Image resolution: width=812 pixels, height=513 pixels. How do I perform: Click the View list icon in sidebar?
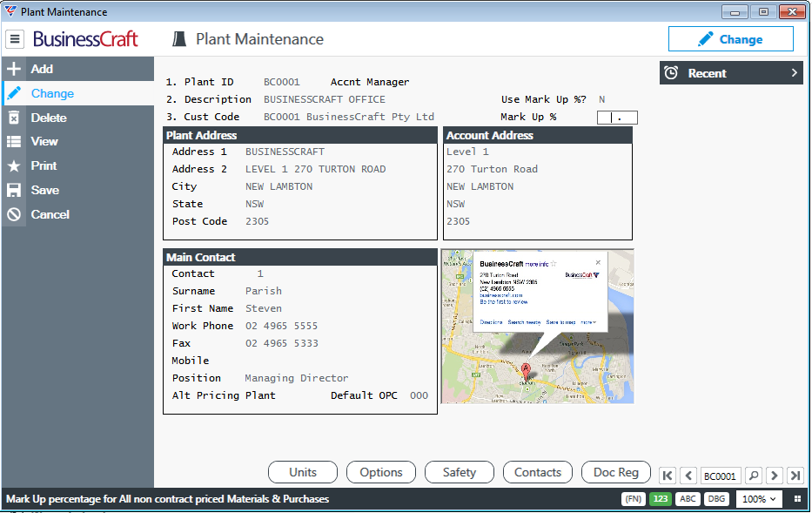(x=14, y=141)
